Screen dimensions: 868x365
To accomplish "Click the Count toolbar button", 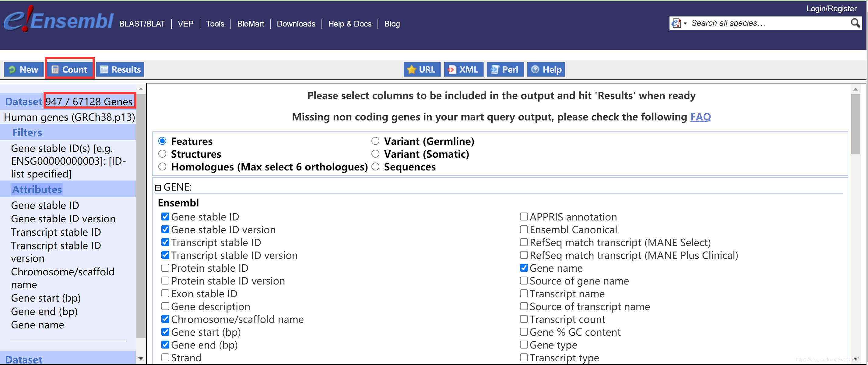I will pyautogui.click(x=69, y=70).
